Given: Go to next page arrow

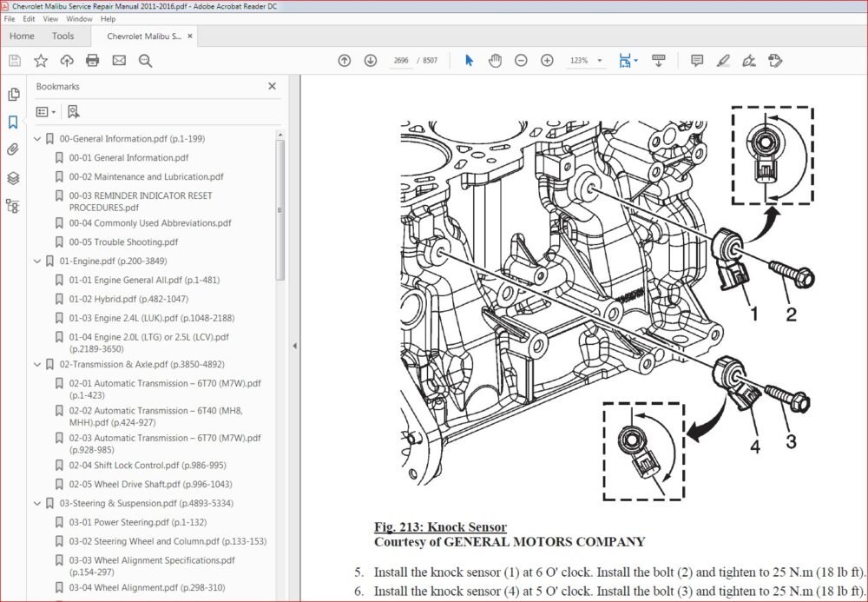Looking at the screenshot, I should tap(371, 60).
